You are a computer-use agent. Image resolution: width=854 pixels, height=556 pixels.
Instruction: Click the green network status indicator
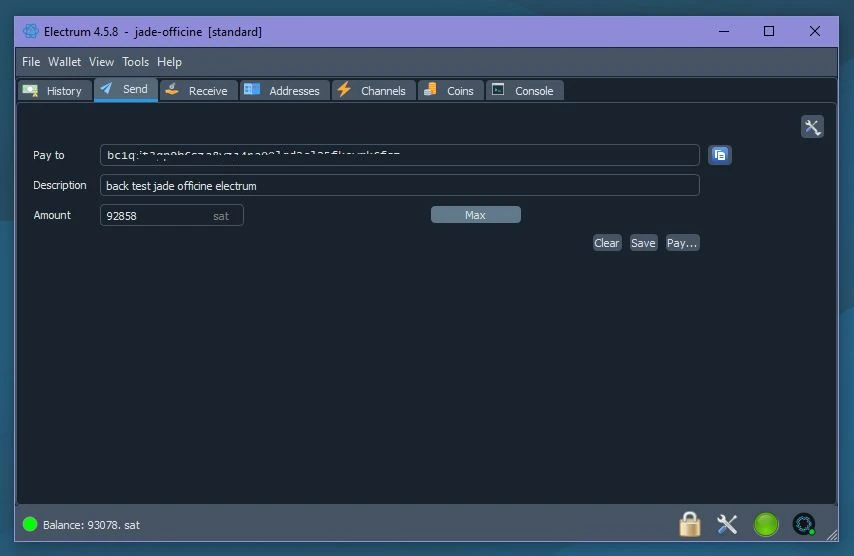point(766,524)
